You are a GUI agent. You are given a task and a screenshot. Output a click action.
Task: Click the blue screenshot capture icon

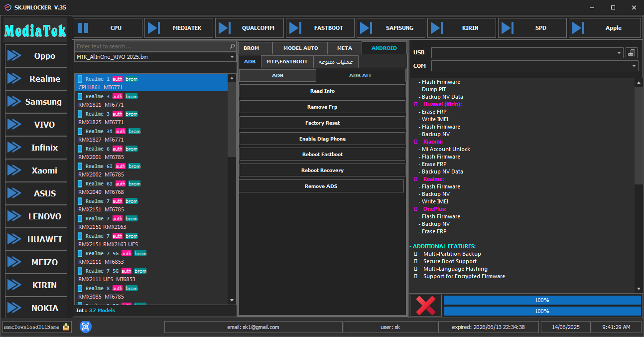point(86,327)
